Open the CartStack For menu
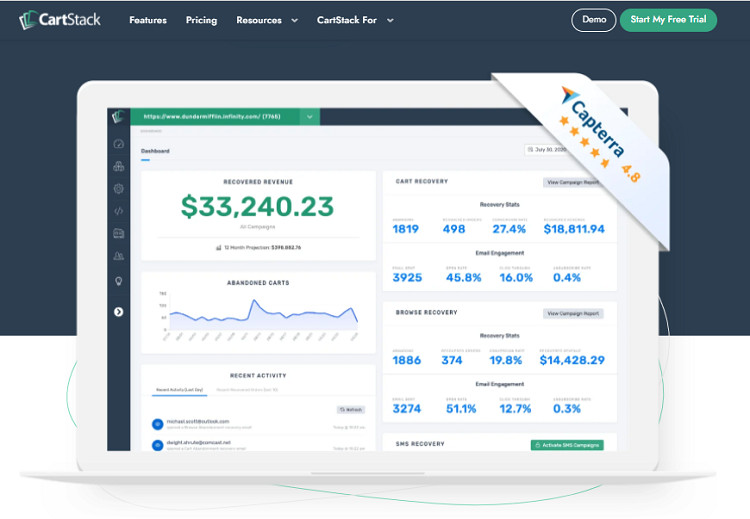 347,20
